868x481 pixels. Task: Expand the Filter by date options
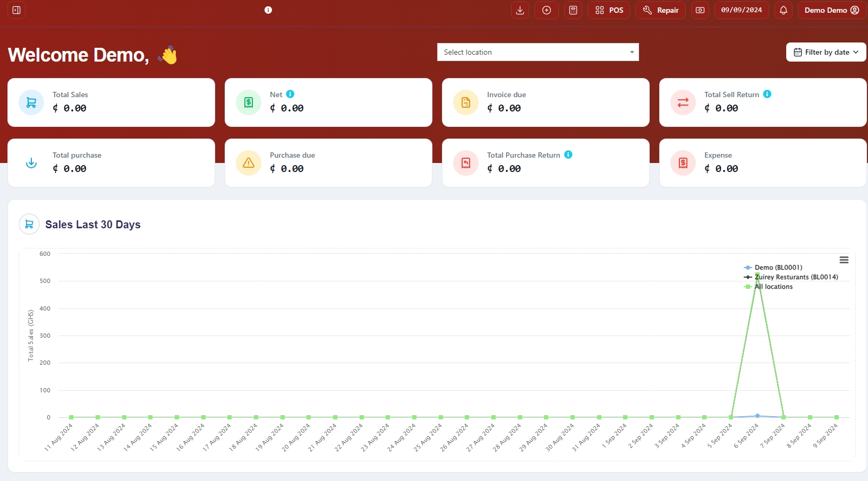click(825, 52)
